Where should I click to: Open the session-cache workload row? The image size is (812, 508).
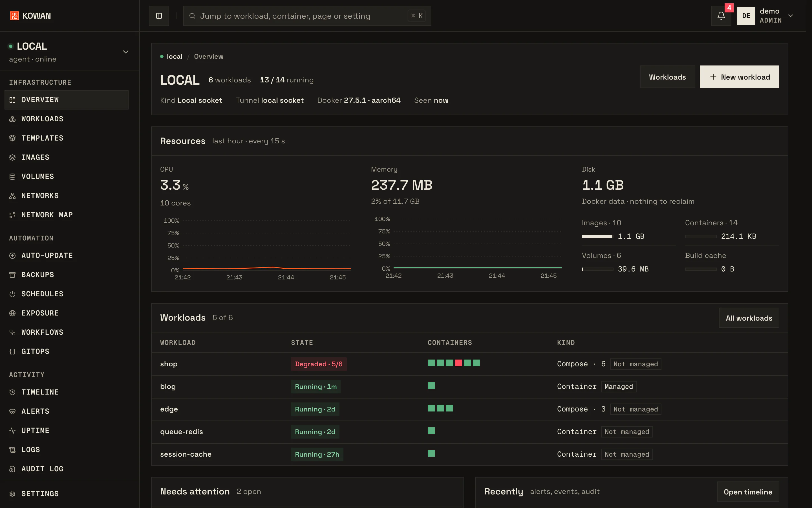coord(469,454)
